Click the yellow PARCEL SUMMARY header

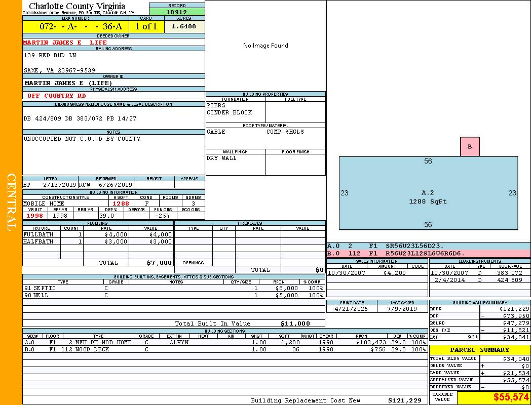tap(479, 350)
